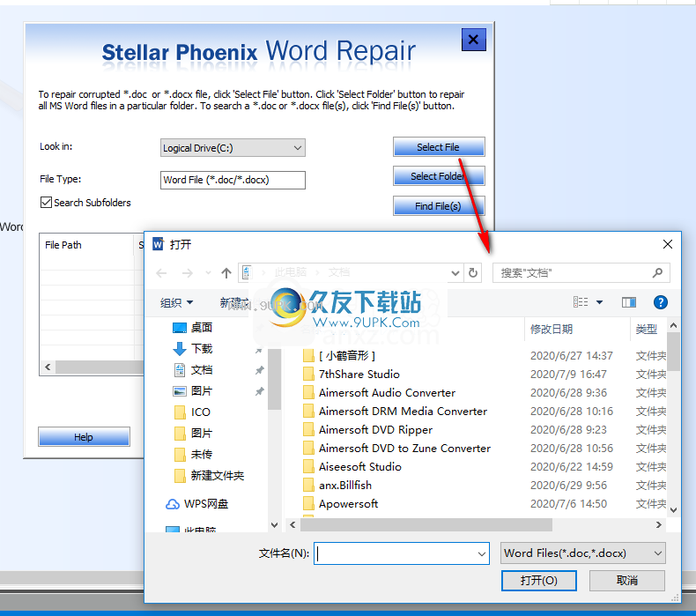Select the Apowersoft folder
This screenshot has width=696, height=616.
point(349,504)
